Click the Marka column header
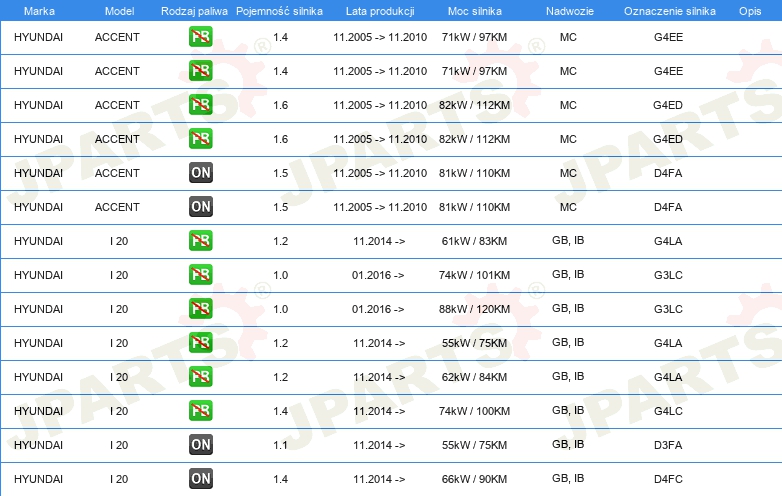 tap(39, 10)
